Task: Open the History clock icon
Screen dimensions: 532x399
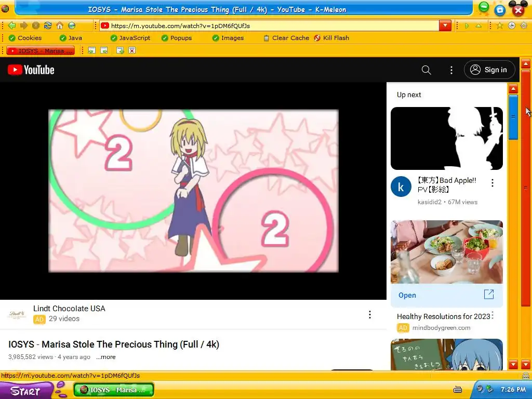Action: pos(512,25)
